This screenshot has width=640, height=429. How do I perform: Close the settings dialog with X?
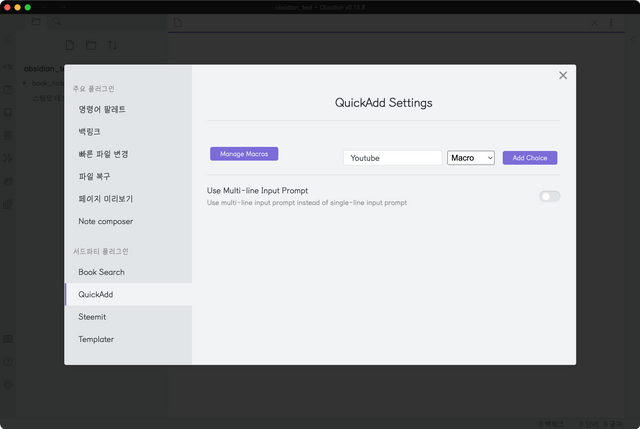pos(563,76)
